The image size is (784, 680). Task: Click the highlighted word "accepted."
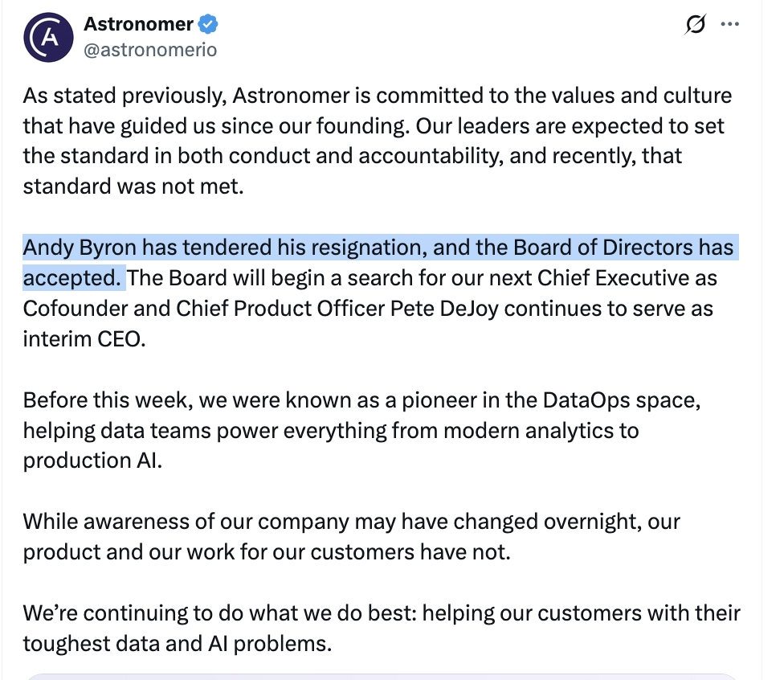click(72, 277)
